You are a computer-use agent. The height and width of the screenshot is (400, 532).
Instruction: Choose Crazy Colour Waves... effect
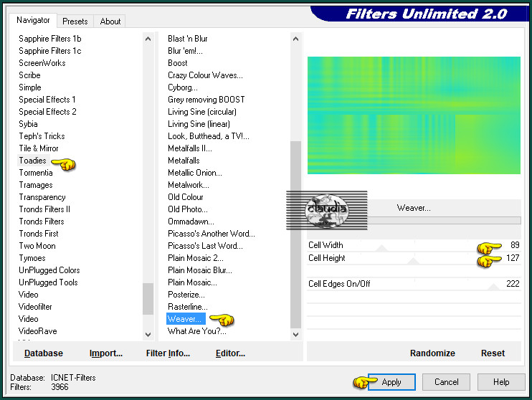[205, 75]
